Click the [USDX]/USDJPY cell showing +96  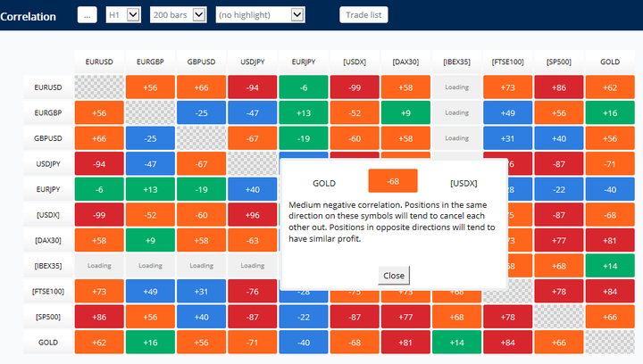(x=252, y=215)
